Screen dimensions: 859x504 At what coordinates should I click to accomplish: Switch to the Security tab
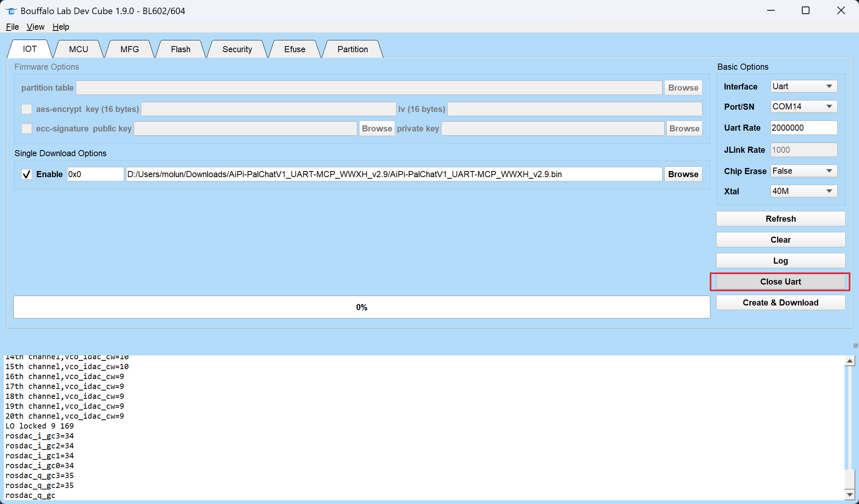pyautogui.click(x=237, y=49)
